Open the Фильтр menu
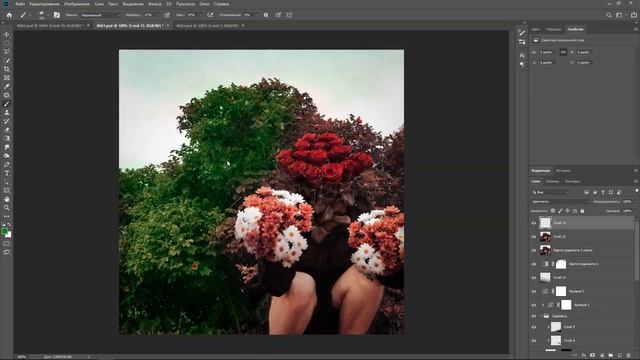This screenshot has width=640, height=360. [155, 4]
